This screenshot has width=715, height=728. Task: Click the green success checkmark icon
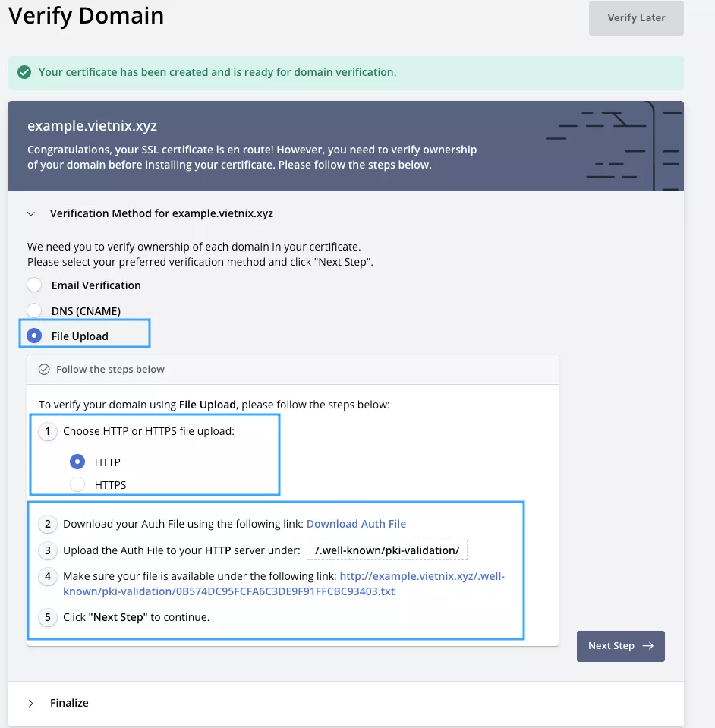(24, 73)
